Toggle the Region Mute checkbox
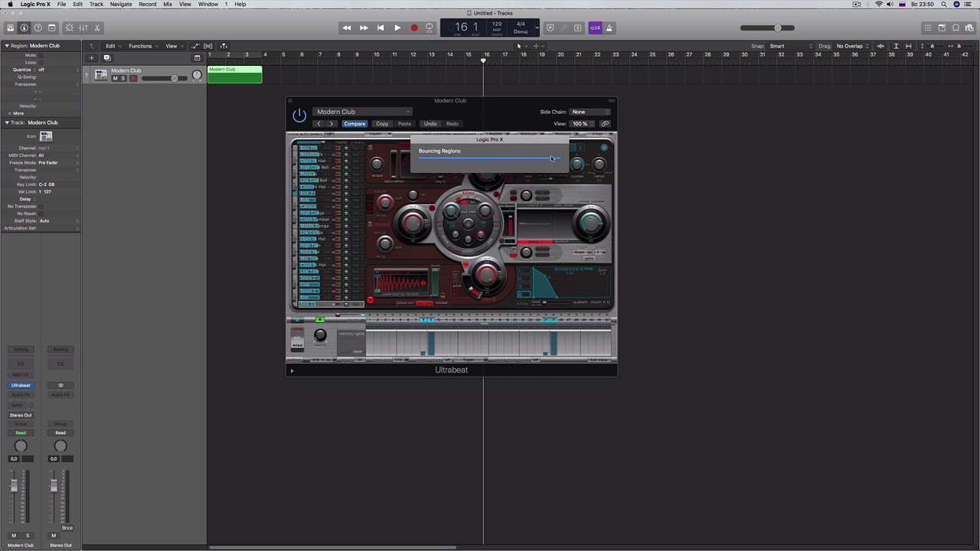 point(41,55)
